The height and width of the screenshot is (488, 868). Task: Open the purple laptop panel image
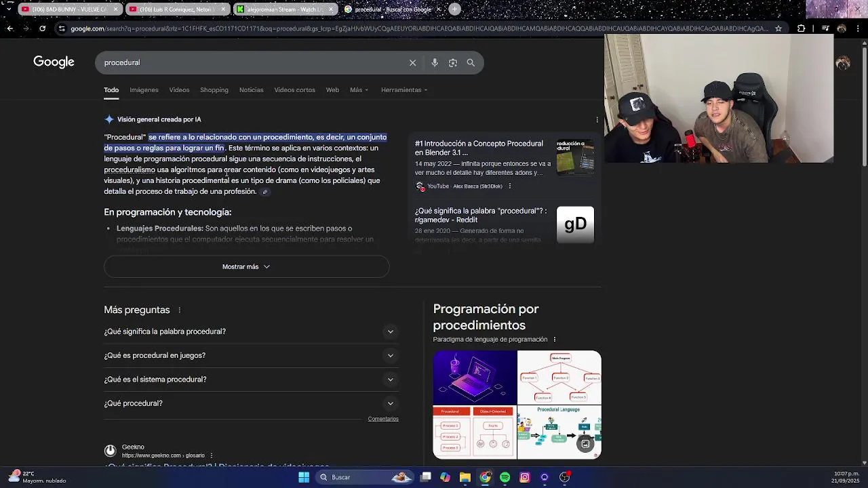(475, 377)
